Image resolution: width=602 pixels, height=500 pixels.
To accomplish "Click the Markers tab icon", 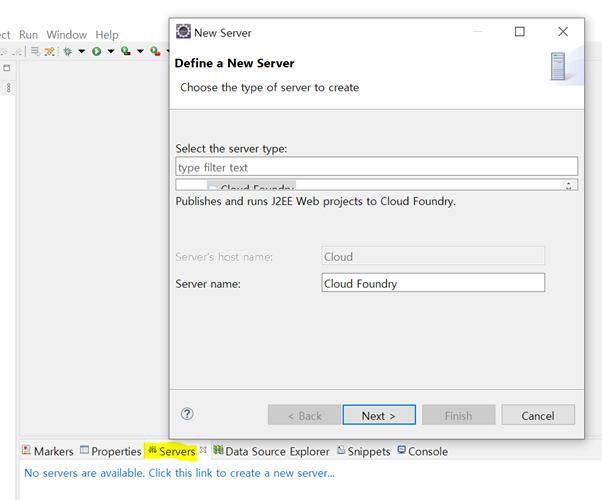I will [x=26, y=450].
